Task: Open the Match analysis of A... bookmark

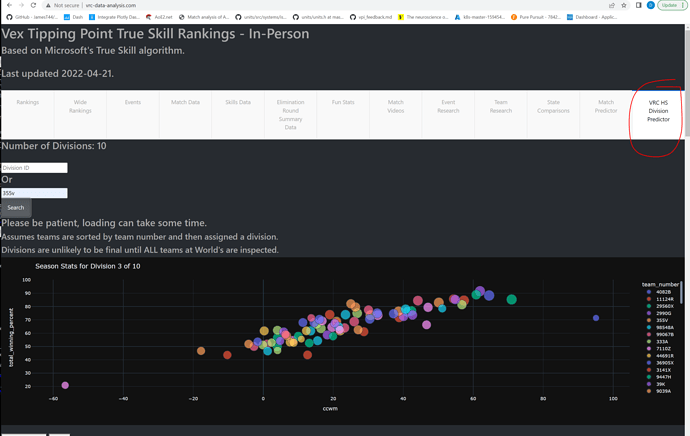Action: pos(204,17)
